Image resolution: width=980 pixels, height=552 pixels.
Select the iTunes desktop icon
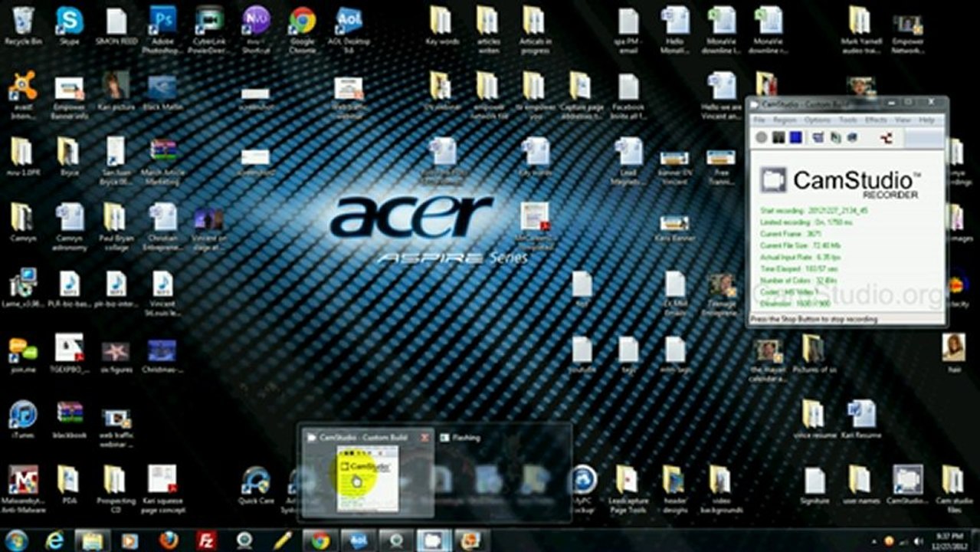[x=23, y=420]
